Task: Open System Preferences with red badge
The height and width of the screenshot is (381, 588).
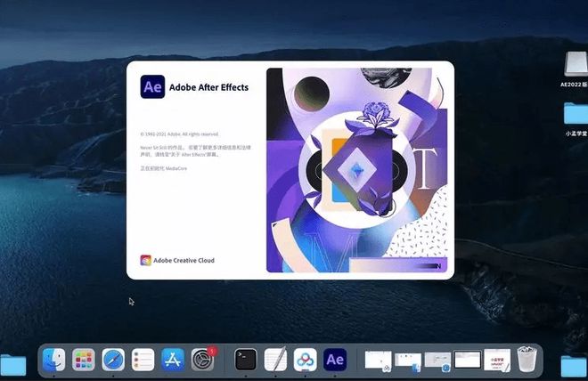Action: coord(203,360)
